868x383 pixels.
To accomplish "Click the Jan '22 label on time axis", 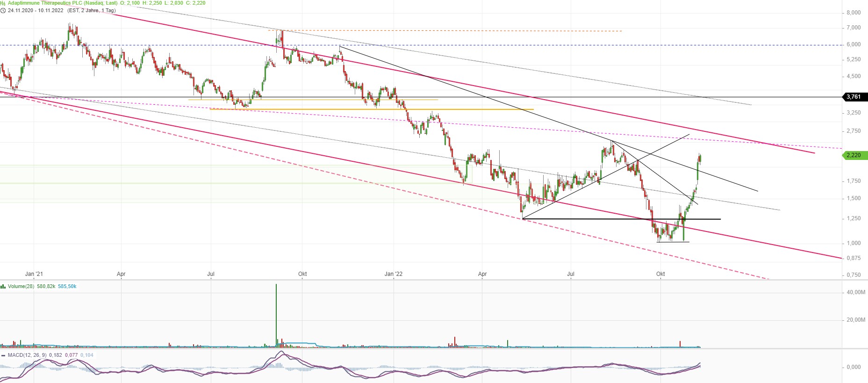I will (393, 274).
